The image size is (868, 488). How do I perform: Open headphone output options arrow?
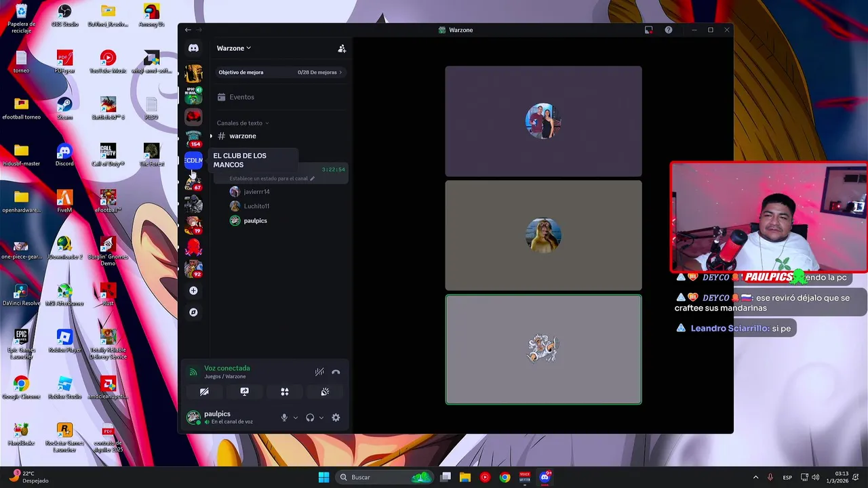coord(321,418)
